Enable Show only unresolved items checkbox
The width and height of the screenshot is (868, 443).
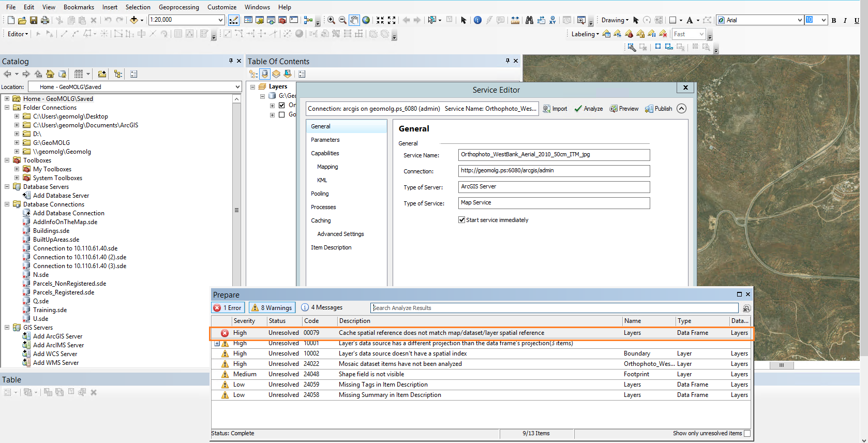click(747, 434)
